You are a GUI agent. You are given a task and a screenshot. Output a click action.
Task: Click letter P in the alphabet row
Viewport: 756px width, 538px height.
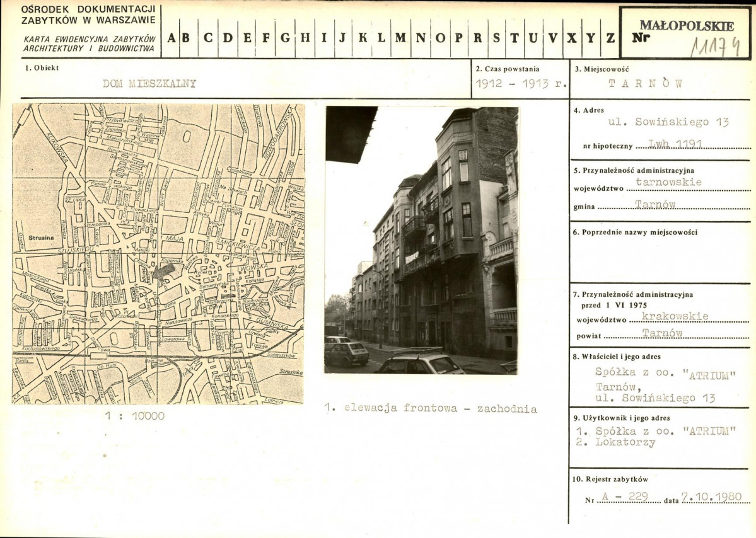[x=458, y=38]
